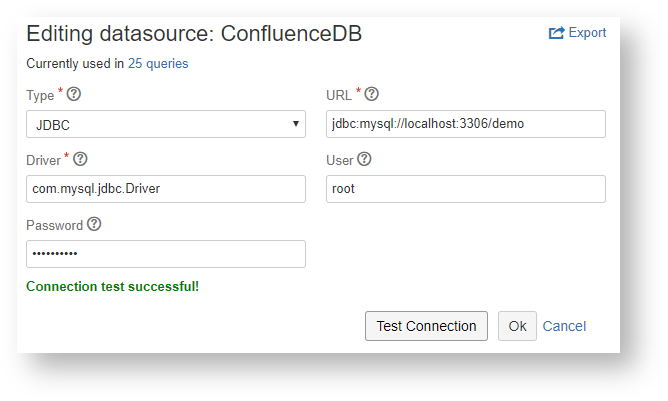Click the com.mysql.jdbc.Driver input field
The image size is (668, 401).
pos(165,189)
